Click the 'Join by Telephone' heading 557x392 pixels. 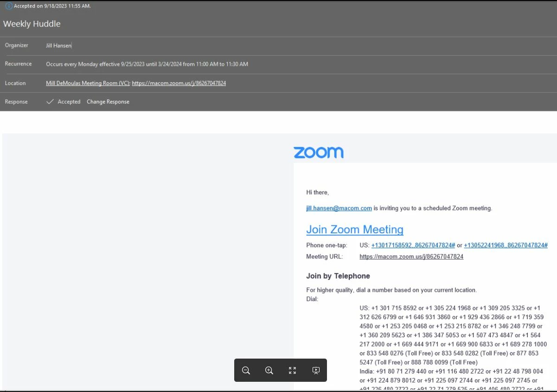point(338,276)
